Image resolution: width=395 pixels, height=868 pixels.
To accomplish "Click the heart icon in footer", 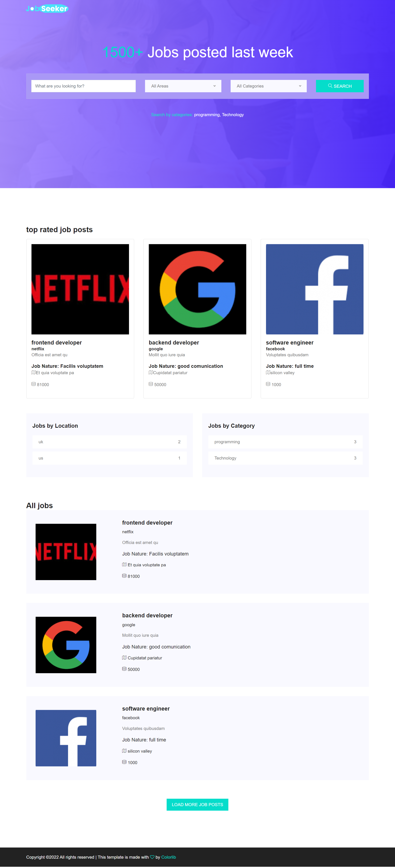I will pos(152,857).
